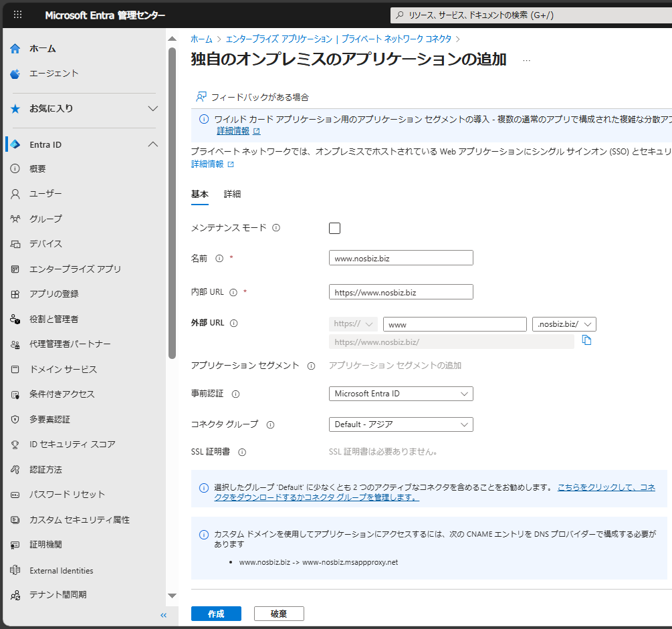Open the 事前認証 Microsoft Entra ID dropdown
Viewport: 672px width, 629px height.
point(401,394)
